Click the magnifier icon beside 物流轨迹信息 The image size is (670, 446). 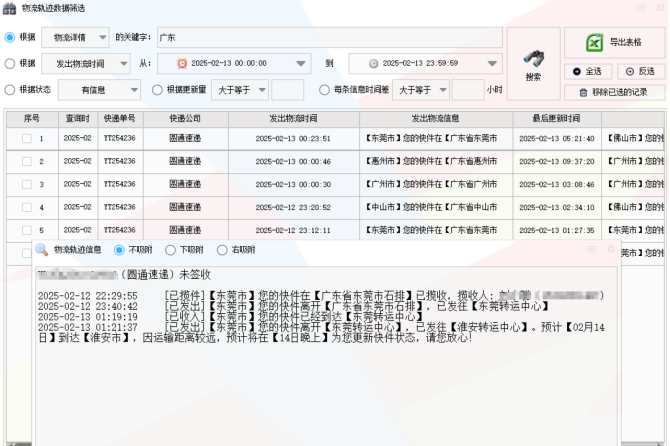[x=41, y=249]
